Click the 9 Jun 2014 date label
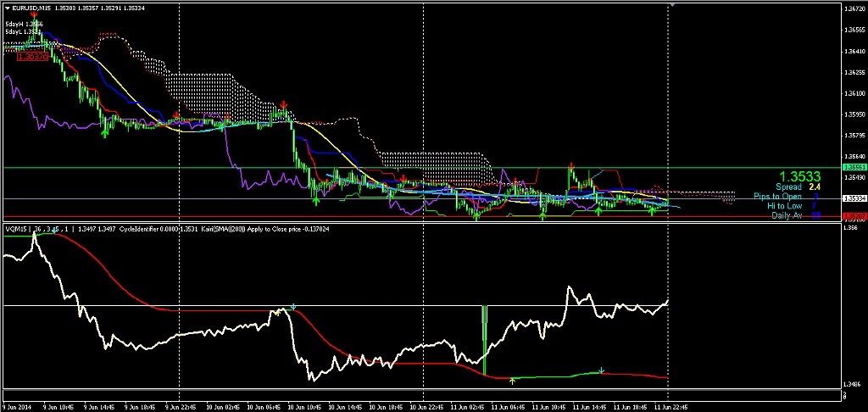Screen dimensions: 868x412 [x=15, y=408]
